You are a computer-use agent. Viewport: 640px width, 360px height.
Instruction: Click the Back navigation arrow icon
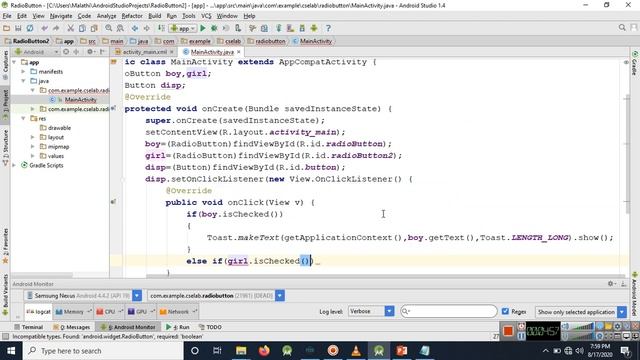point(135,28)
